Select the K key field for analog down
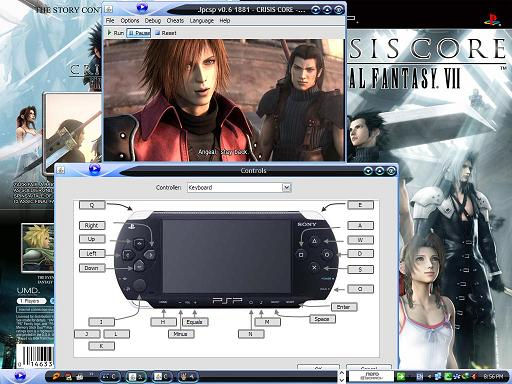This screenshot has width=512, height=384. [x=101, y=346]
